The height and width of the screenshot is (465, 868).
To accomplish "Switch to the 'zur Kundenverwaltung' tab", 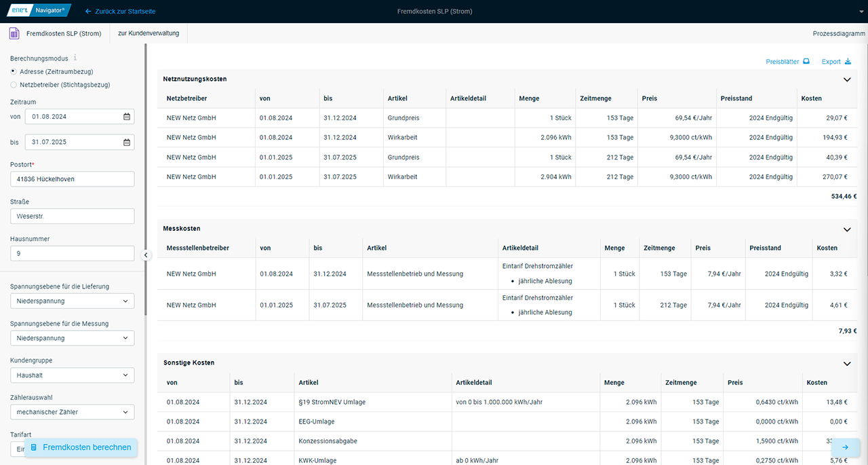I will pos(149,33).
